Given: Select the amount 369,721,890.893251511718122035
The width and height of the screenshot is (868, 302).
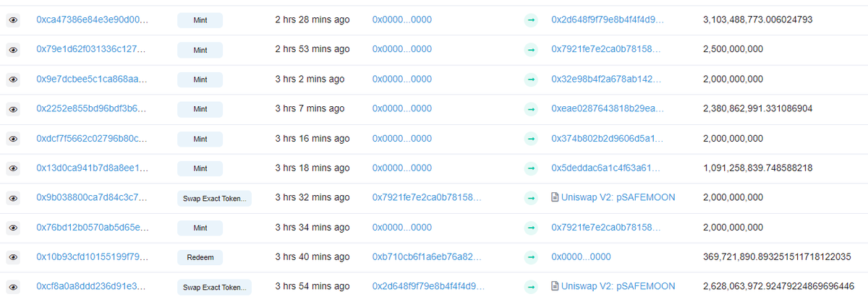Looking at the screenshot, I should coord(777,256).
